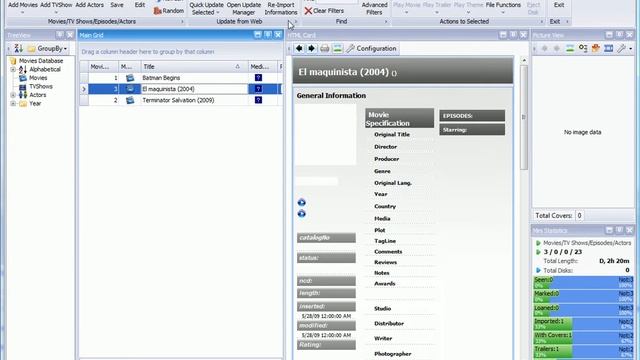Screen dimensions: 640x360
Task: Click the scroll-up arrow of HTML Card
Action: click(524, 60)
